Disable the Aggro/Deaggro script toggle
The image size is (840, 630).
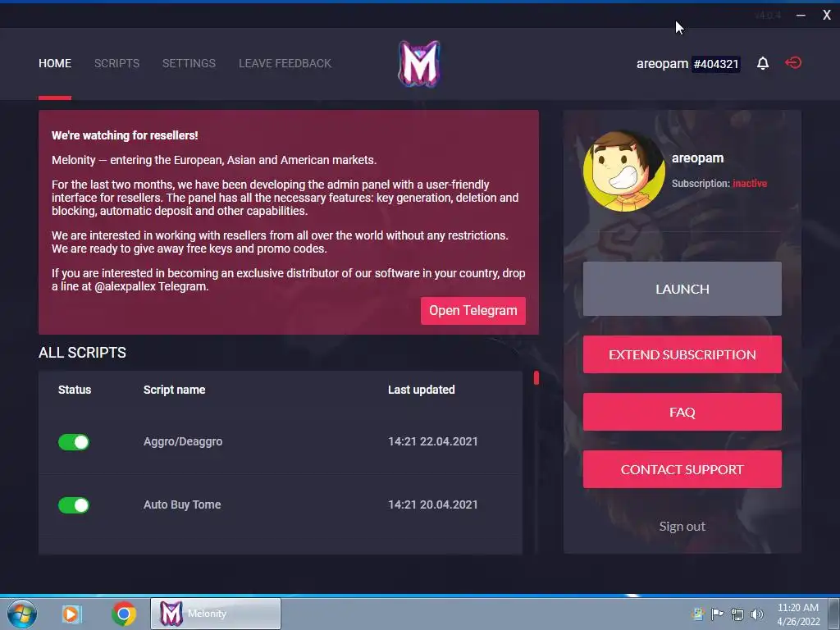point(73,442)
